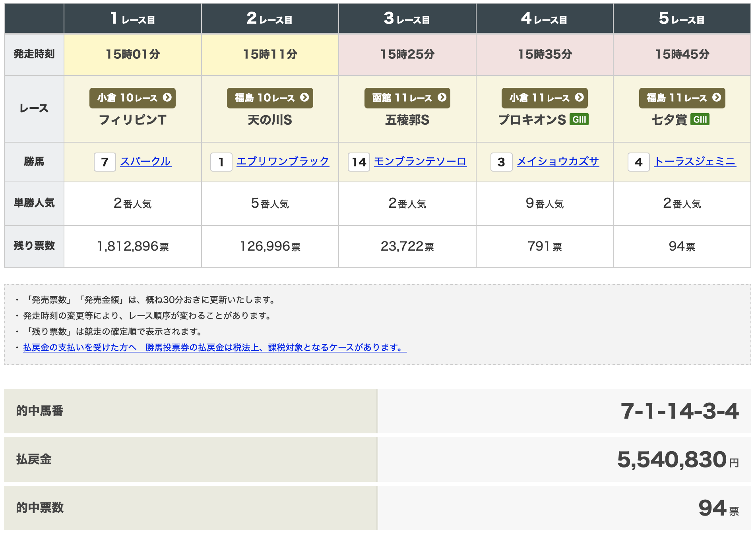This screenshot has height=537, width=756.
Task: Click GIII badge beside 七夕賞
Action: (700, 120)
